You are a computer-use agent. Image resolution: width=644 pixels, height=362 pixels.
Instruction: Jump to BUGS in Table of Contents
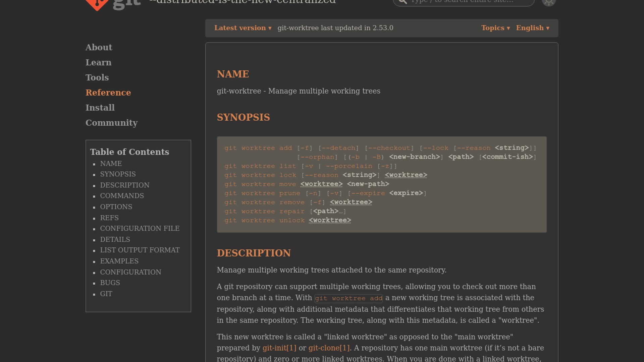coord(110,283)
